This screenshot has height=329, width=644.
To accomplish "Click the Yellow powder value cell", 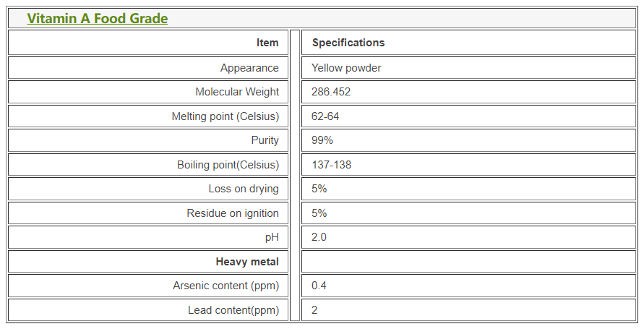I will click(x=346, y=68).
